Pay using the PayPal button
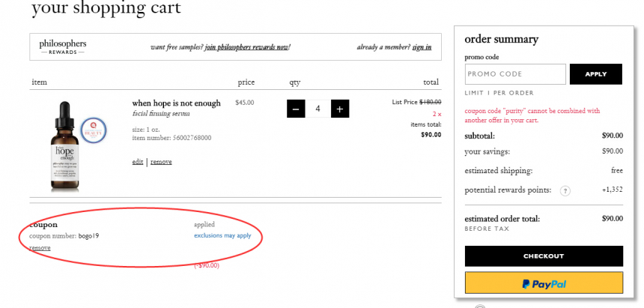Image resolution: width=644 pixels, height=308 pixels. (x=544, y=283)
